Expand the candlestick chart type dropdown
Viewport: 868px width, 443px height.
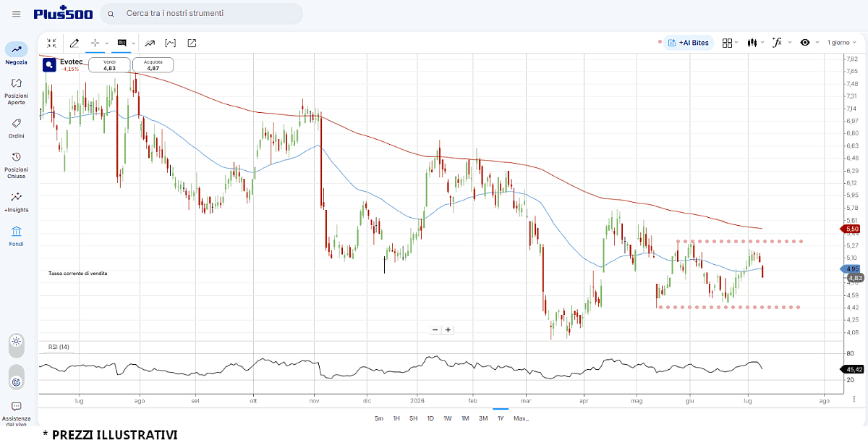click(x=757, y=43)
